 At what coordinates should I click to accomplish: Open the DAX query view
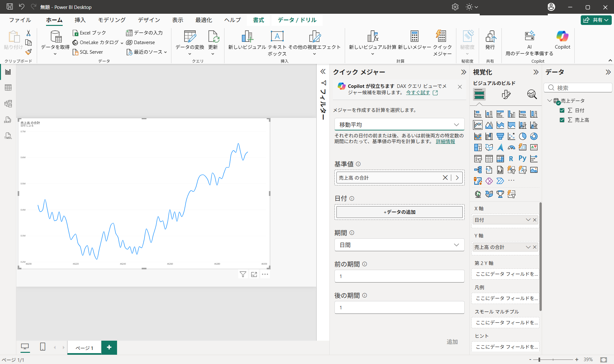pyautogui.click(x=8, y=120)
